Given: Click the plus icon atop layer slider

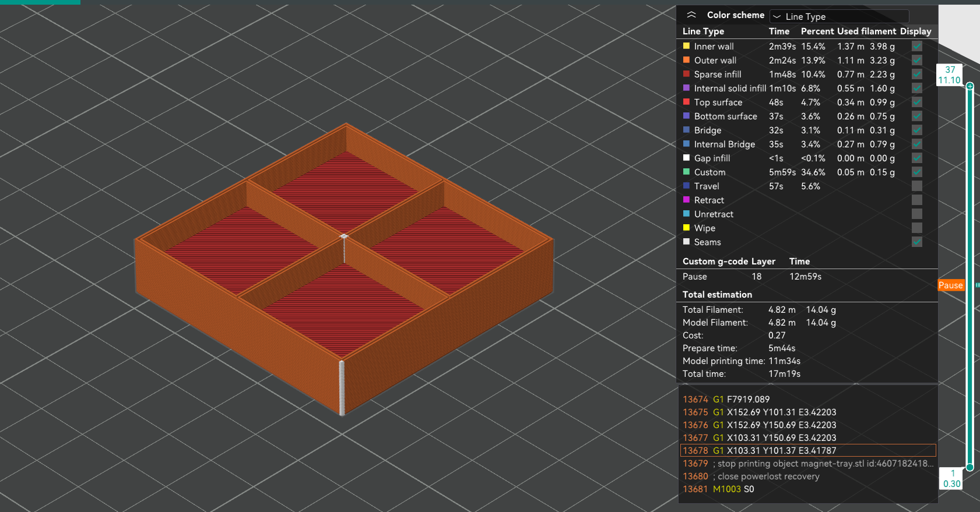Looking at the screenshot, I should 970,86.
